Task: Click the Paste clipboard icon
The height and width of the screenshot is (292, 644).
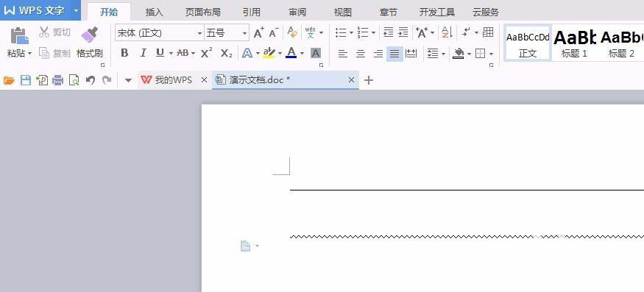Action: click(x=20, y=36)
